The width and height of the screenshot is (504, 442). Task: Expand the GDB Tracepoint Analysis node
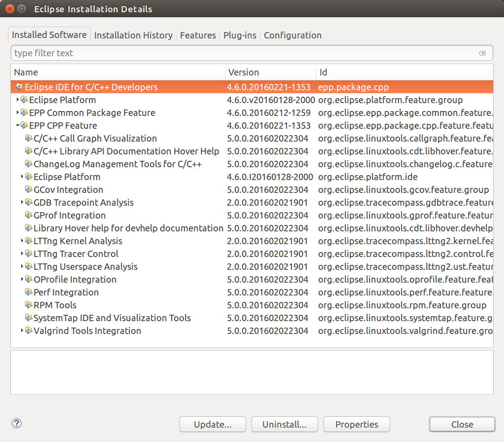tap(22, 202)
